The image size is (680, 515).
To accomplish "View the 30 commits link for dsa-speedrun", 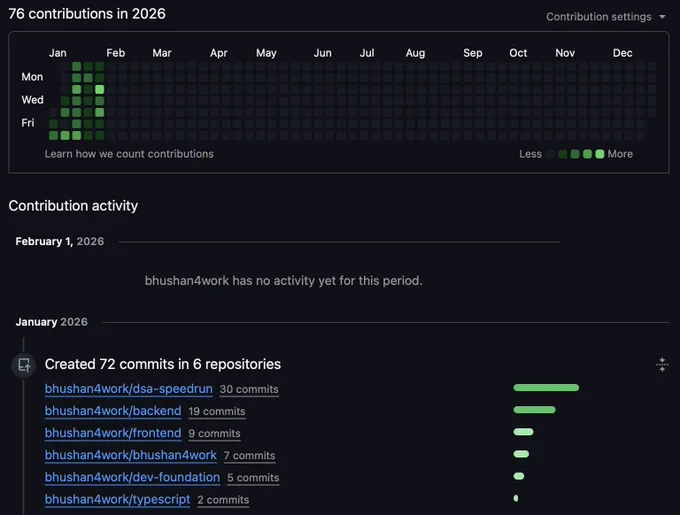I will coord(249,389).
